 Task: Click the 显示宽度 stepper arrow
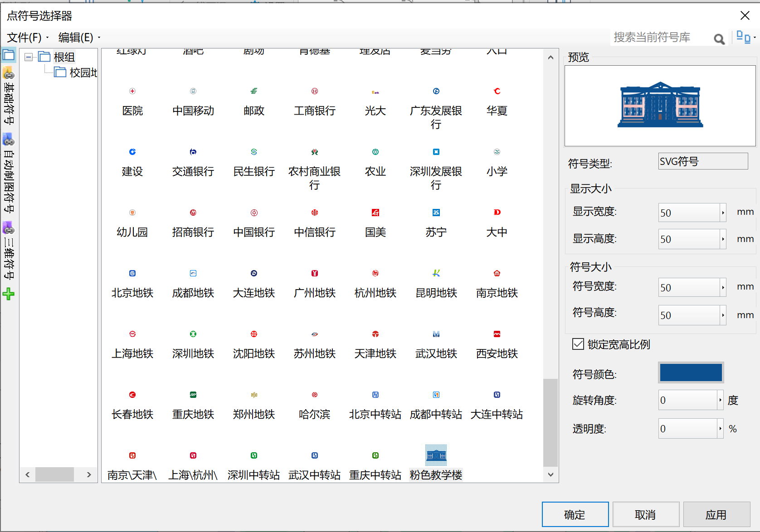pyautogui.click(x=723, y=213)
